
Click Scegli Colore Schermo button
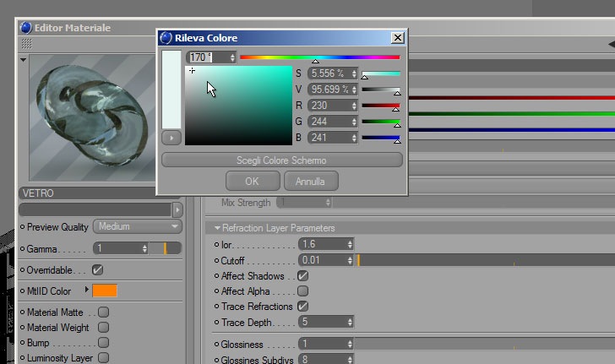[x=282, y=160]
